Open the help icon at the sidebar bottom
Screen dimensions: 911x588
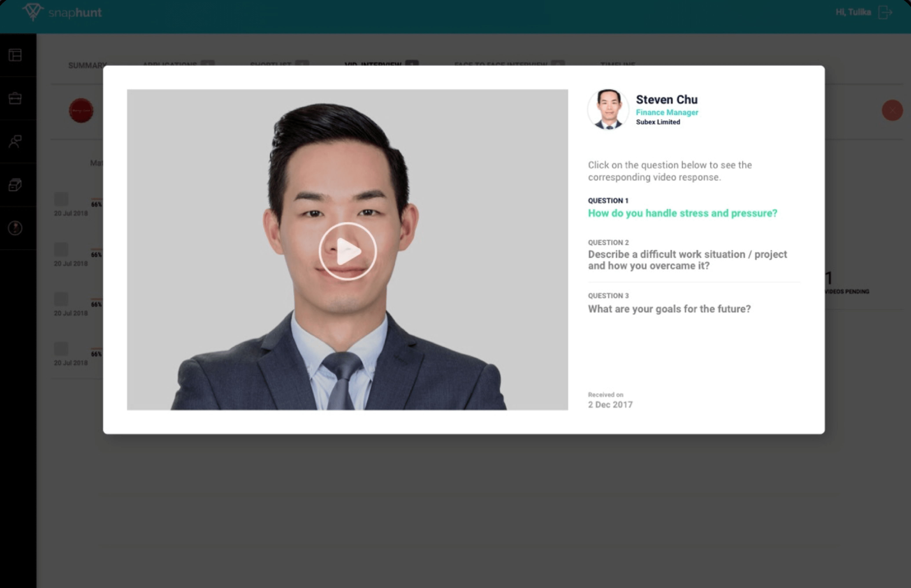coord(15,228)
